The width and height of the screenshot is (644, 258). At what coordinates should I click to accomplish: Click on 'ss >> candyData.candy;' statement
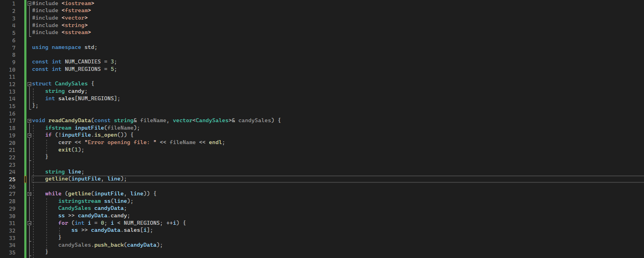pos(94,216)
